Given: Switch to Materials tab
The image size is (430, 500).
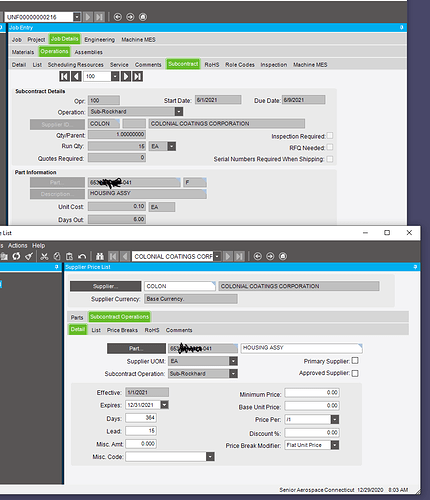Looking at the screenshot, I should pos(23,52).
